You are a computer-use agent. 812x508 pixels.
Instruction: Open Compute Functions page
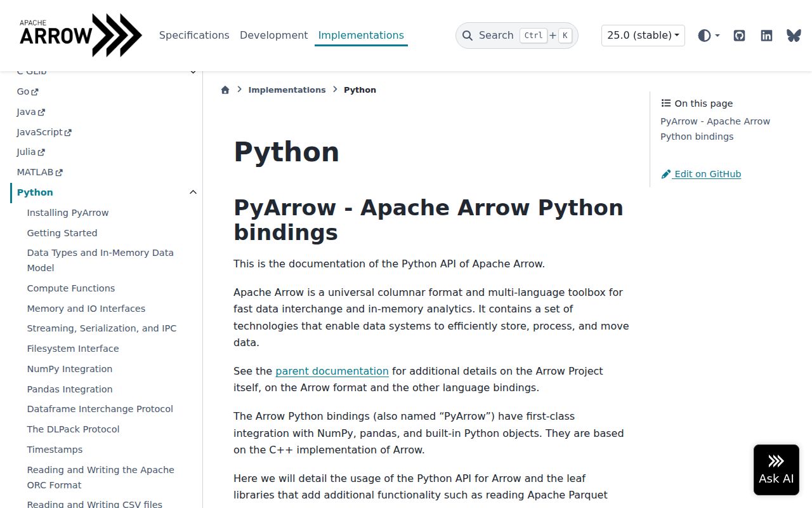point(71,288)
